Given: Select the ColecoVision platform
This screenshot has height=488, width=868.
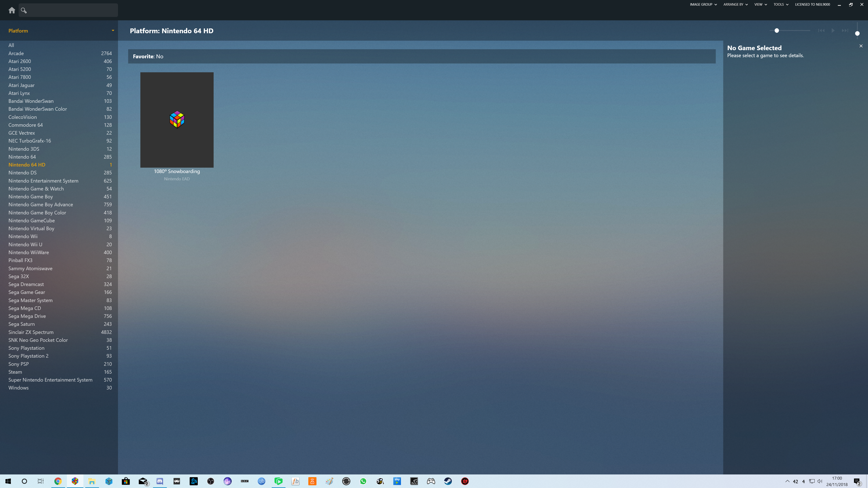Looking at the screenshot, I should pyautogui.click(x=59, y=117).
